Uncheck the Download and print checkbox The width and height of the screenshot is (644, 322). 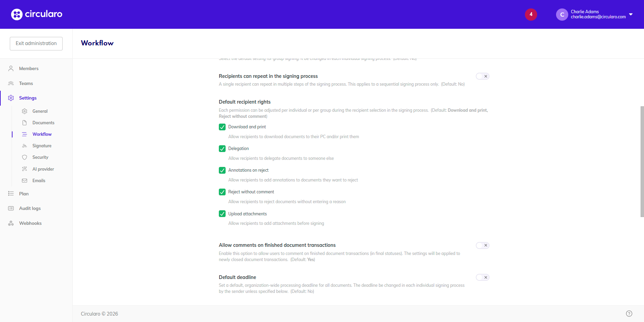222,127
